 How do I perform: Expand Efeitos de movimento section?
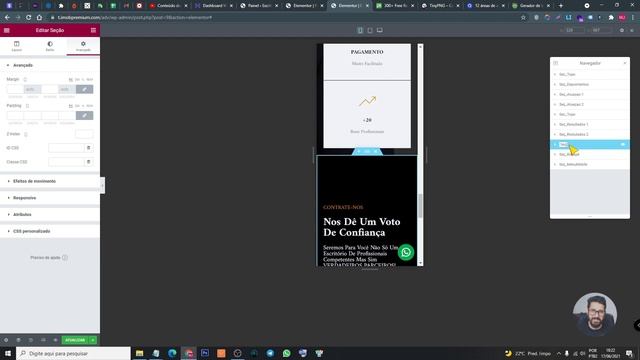(50, 181)
